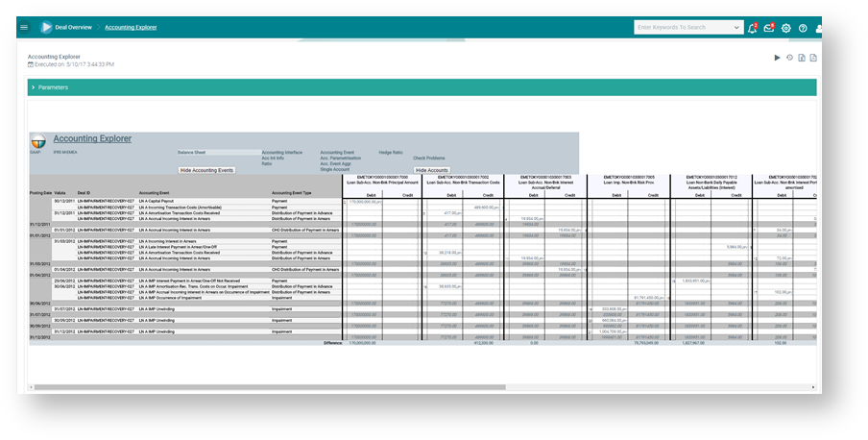
Task: Click the Accounting Explorer pie chart logo
Action: (38, 140)
